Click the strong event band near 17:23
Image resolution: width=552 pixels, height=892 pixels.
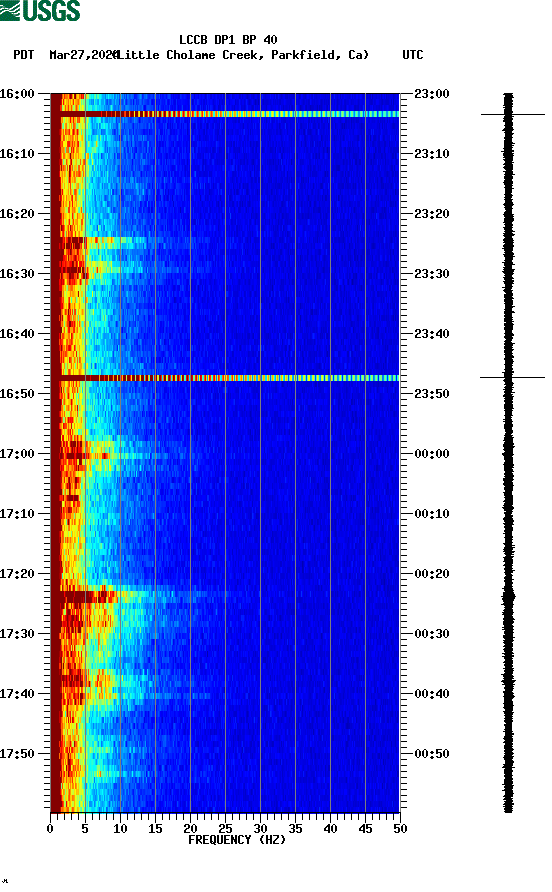[x=225, y=596]
